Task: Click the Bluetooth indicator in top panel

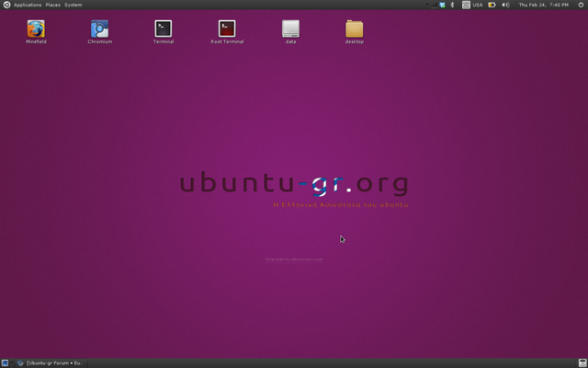Action: click(452, 5)
